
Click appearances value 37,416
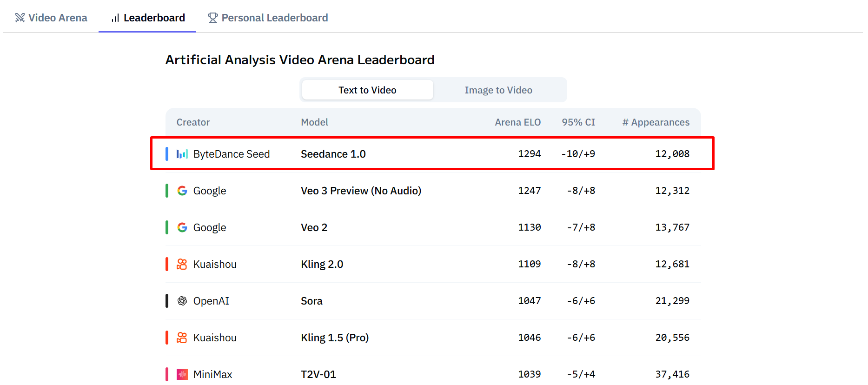(672, 374)
